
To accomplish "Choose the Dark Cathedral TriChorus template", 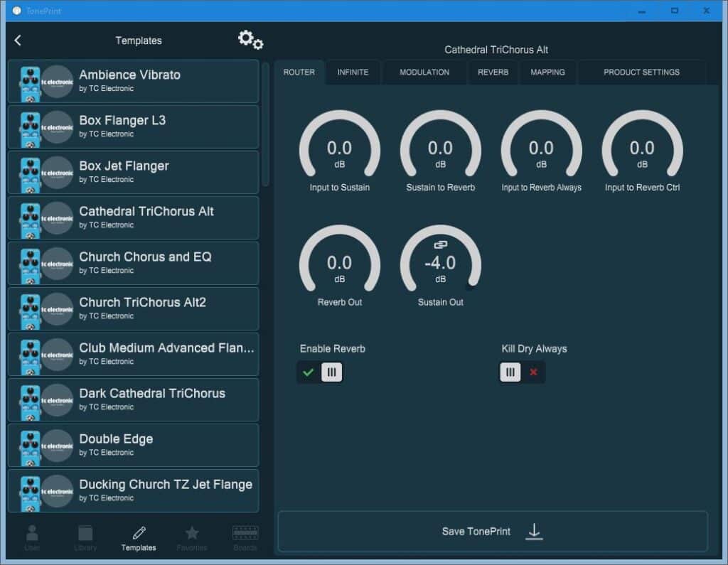I will click(133, 400).
